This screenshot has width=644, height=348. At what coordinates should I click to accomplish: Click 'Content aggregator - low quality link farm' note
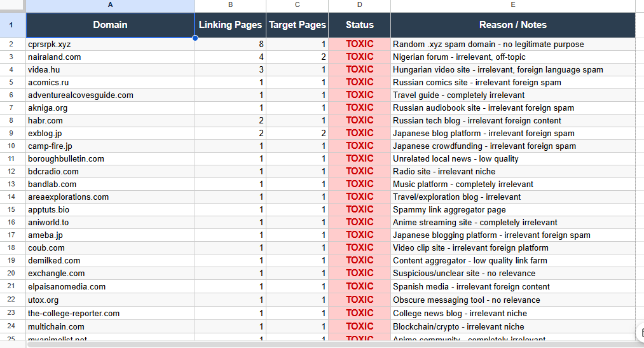tap(513, 261)
